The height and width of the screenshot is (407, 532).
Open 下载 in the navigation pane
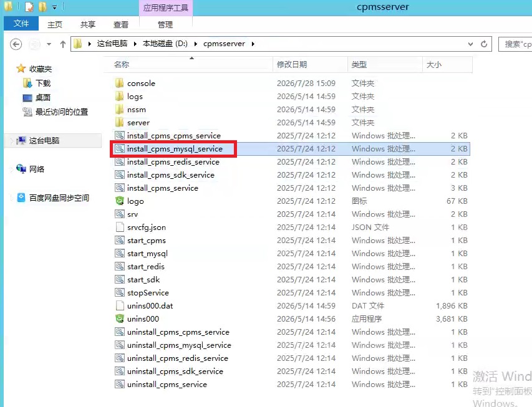[x=43, y=83]
